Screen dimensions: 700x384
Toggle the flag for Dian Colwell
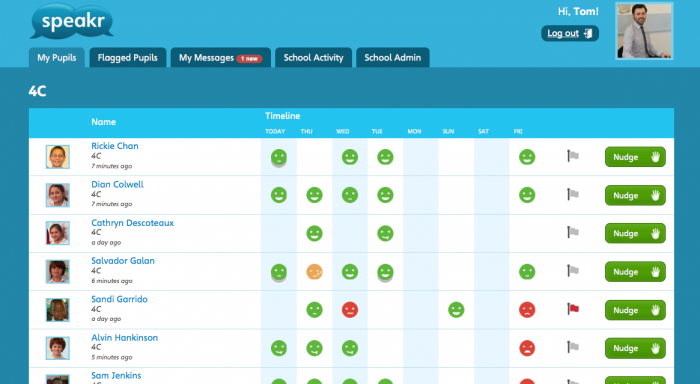(573, 194)
